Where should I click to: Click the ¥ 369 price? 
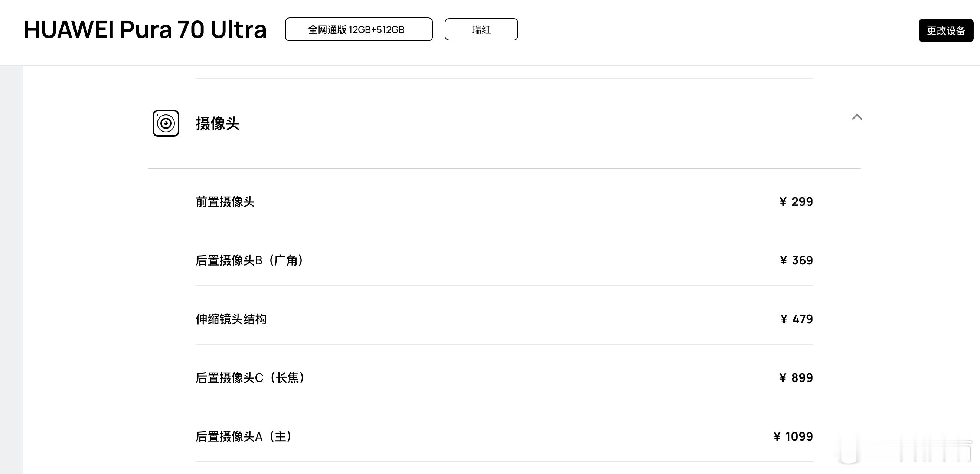(796, 260)
